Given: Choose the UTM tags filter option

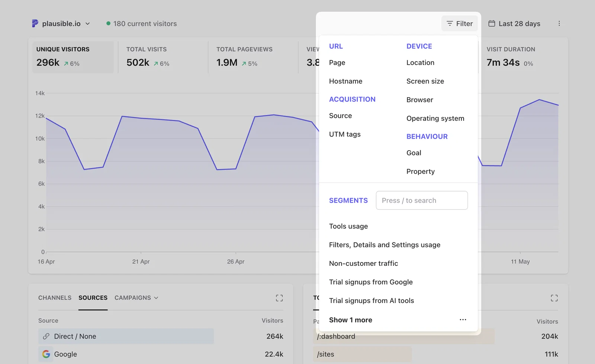Looking at the screenshot, I should [x=345, y=134].
